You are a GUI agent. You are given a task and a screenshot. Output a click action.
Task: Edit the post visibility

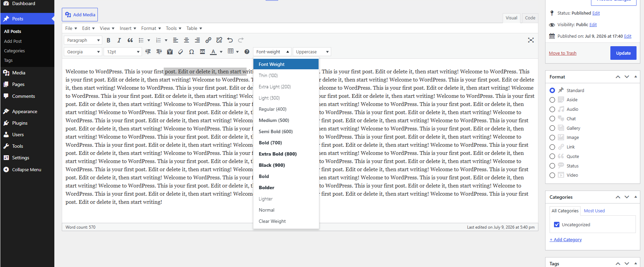point(593,24)
